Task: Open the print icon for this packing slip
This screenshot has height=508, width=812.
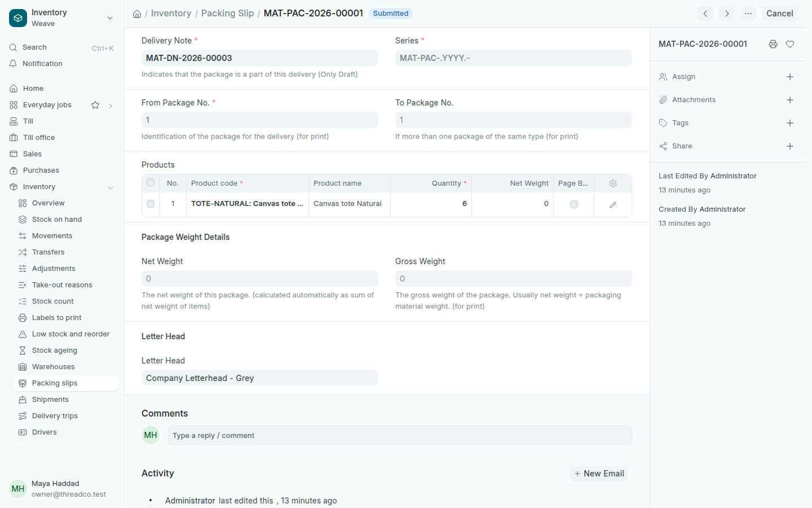Action: [x=773, y=44]
